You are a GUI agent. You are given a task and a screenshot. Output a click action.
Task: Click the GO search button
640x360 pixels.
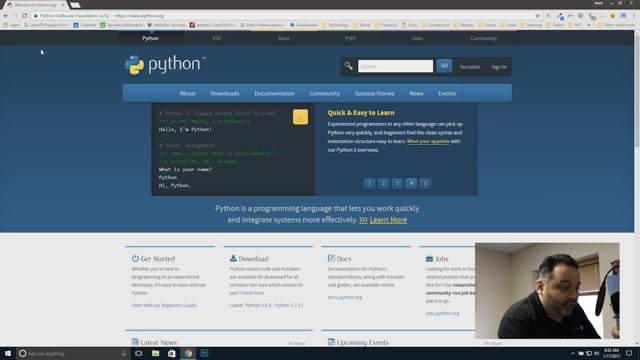(x=444, y=66)
